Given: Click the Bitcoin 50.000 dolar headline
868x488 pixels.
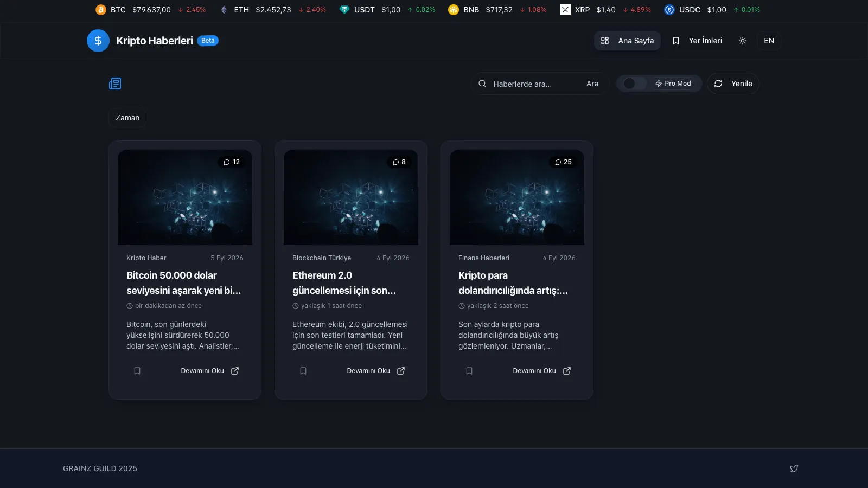Looking at the screenshot, I should point(184,283).
